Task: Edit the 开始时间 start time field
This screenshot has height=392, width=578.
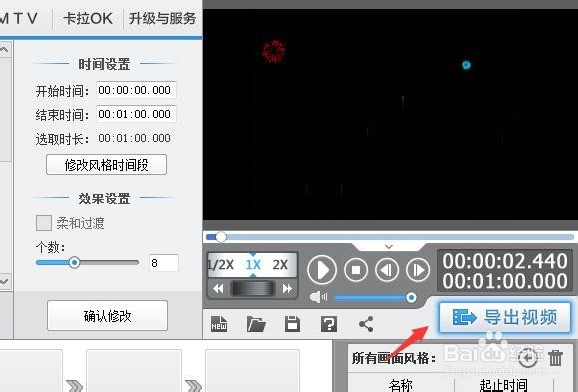Action: click(x=136, y=90)
